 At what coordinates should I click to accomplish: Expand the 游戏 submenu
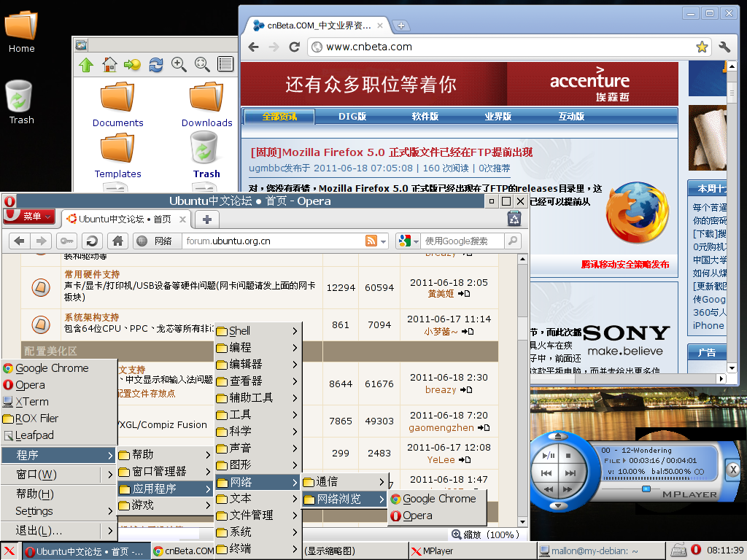click(165, 505)
